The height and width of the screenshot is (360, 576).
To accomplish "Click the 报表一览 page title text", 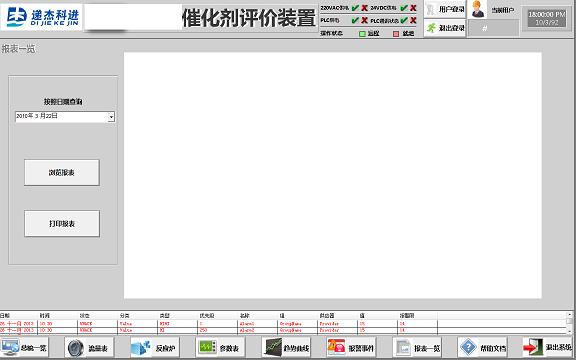I will tap(18, 48).
